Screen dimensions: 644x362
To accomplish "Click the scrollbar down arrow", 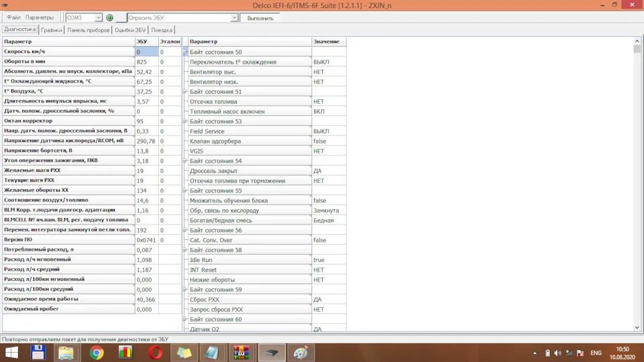I will point(637,328).
